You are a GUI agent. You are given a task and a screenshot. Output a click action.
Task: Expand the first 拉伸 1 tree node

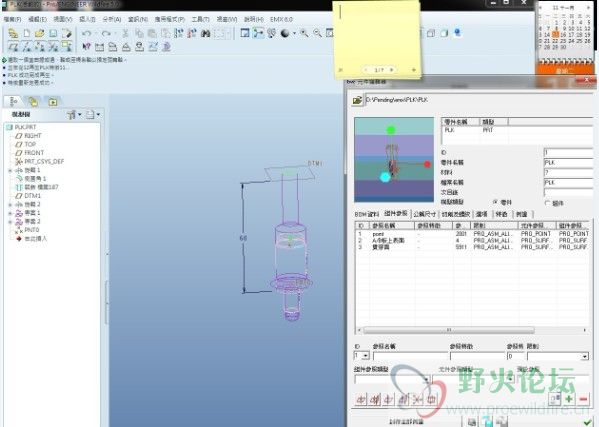click(x=10, y=170)
